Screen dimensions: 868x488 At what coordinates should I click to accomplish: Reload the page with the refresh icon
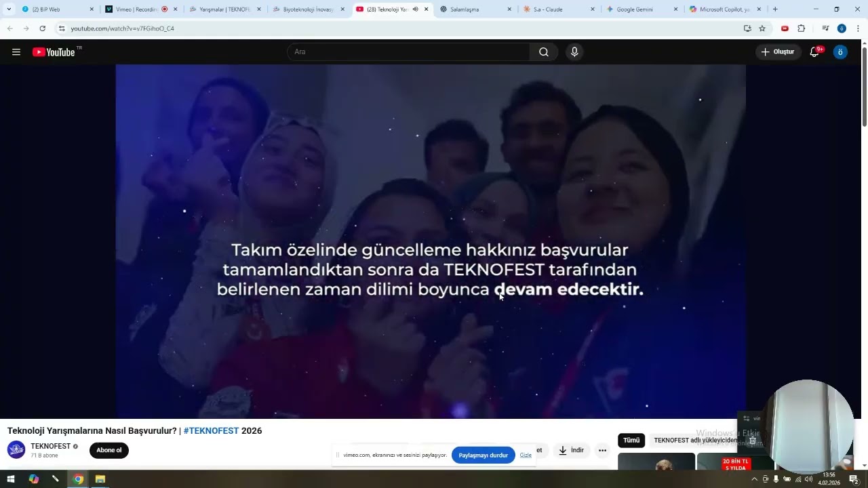coord(42,28)
